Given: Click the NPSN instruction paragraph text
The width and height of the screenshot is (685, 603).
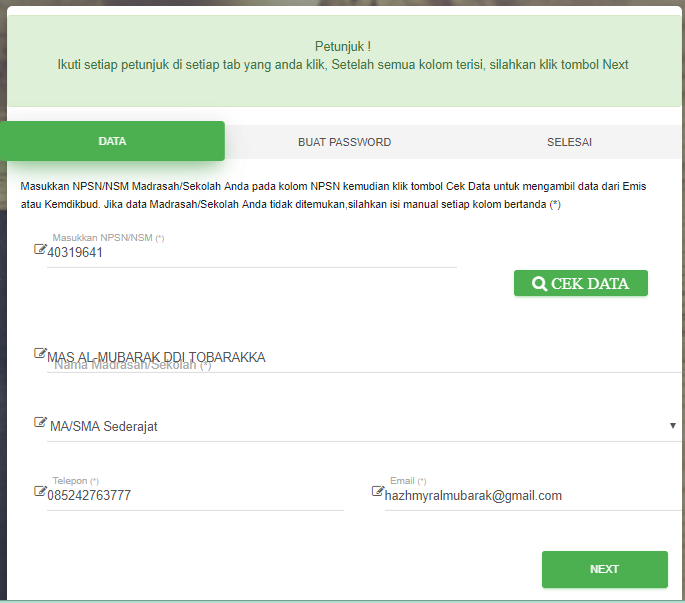Looking at the screenshot, I should (334, 195).
